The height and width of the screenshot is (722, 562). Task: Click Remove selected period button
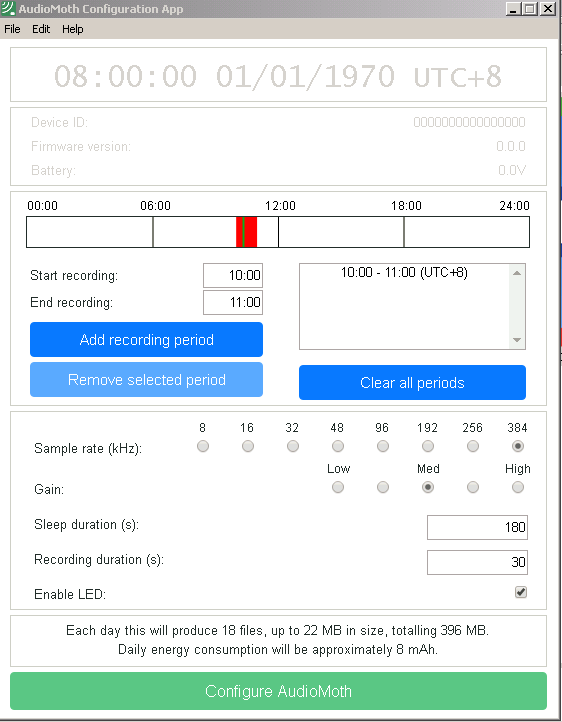click(x=146, y=379)
